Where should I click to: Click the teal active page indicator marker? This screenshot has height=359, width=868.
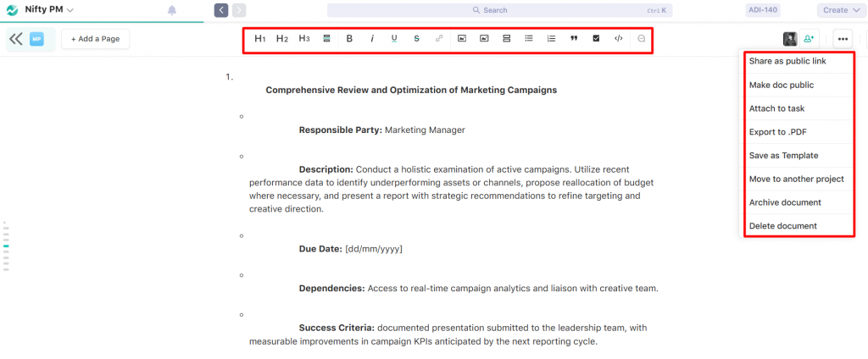pyautogui.click(x=6, y=246)
